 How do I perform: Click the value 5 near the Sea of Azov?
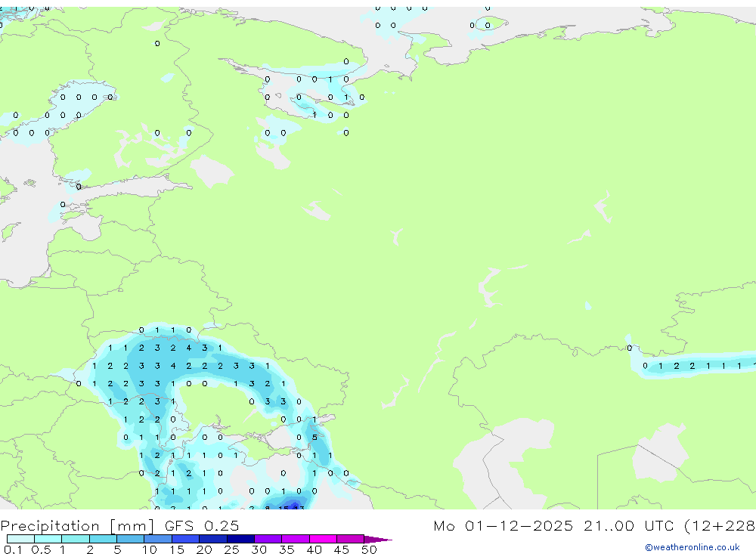point(314,438)
